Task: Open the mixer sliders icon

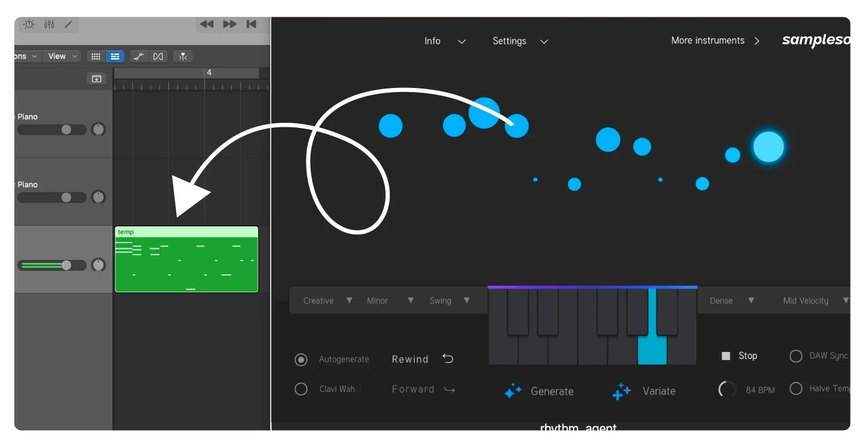Action: coord(49,24)
